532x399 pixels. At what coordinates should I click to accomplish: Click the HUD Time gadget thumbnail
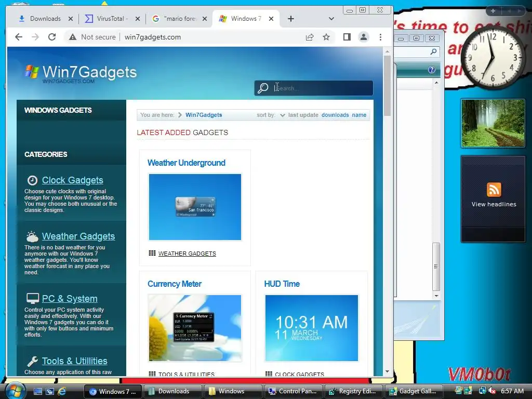tap(312, 328)
